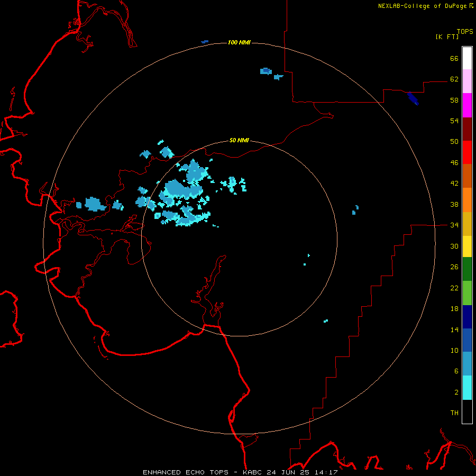476x476 pixels.
Task: Pick the magenta swatch beside 58
Action: point(467,105)
